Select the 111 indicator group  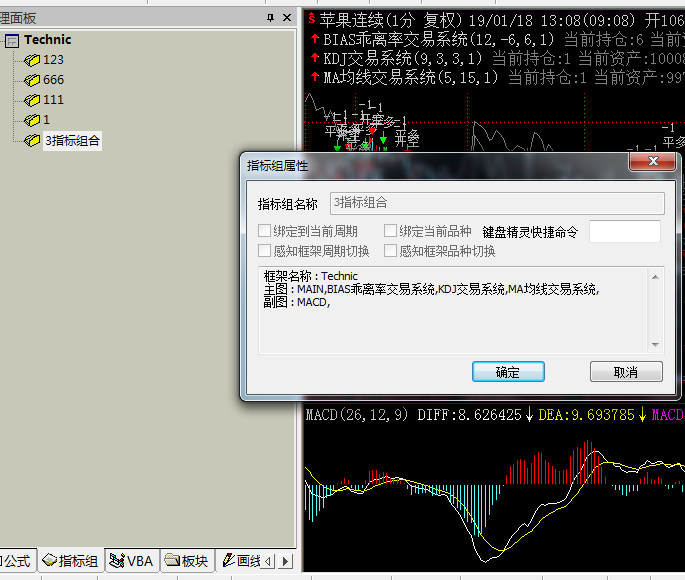pos(53,100)
